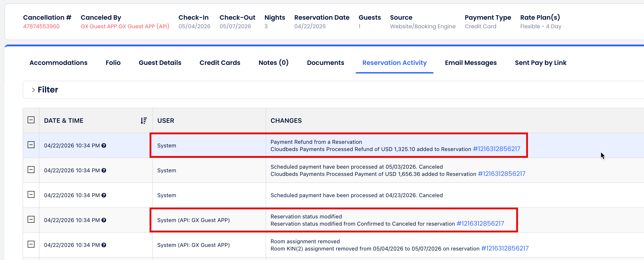
Task: Click the Date & Time sort descending icon
Action: (143, 121)
